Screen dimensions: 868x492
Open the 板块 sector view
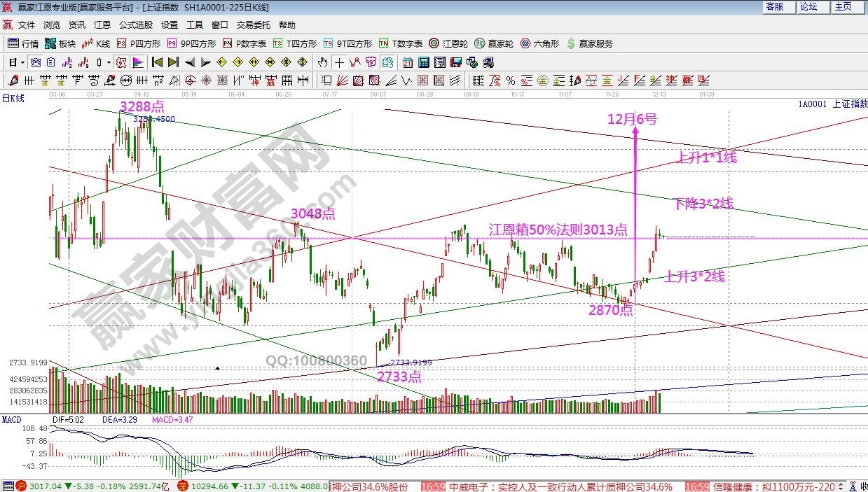[x=60, y=43]
